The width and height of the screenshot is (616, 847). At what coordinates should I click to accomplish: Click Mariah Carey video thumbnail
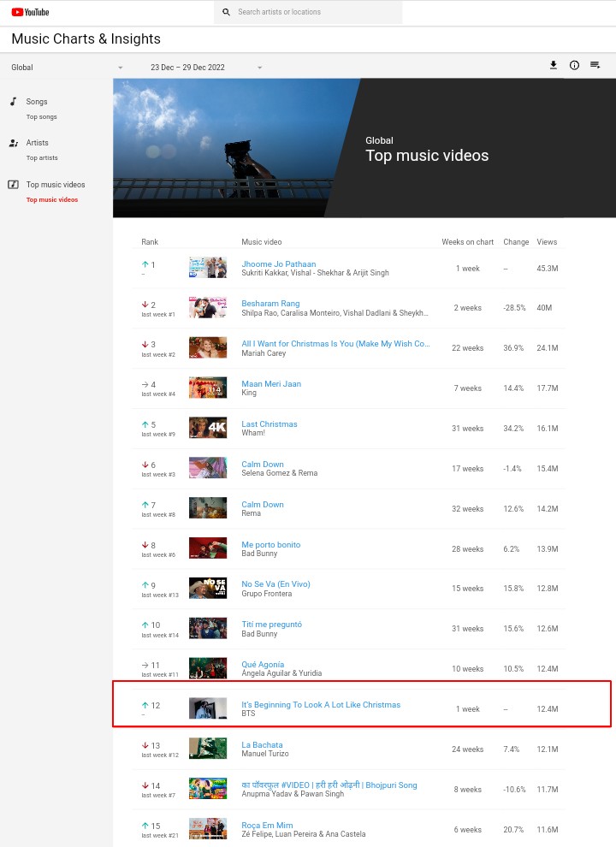(x=208, y=348)
